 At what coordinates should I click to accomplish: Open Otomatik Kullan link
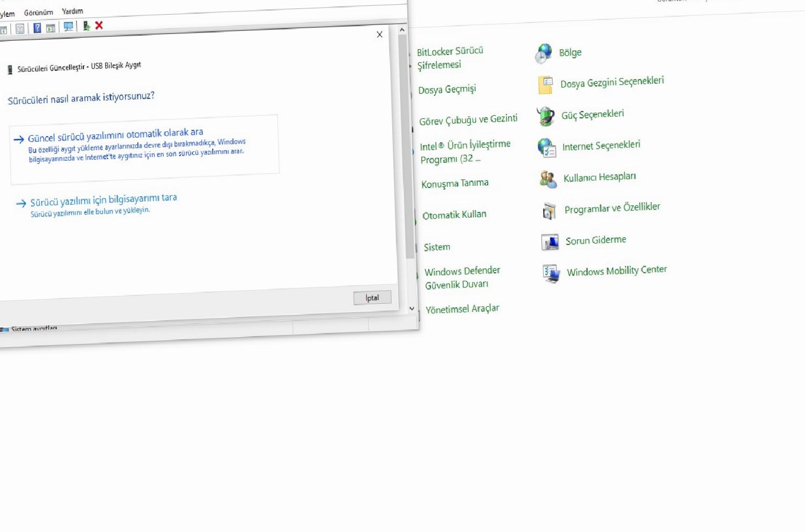click(455, 215)
